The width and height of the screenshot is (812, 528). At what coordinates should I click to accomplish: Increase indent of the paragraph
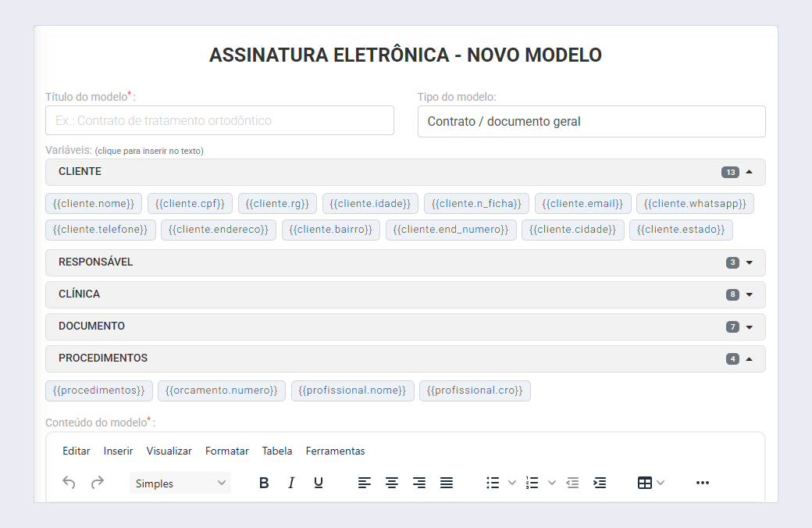pos(600,483)
